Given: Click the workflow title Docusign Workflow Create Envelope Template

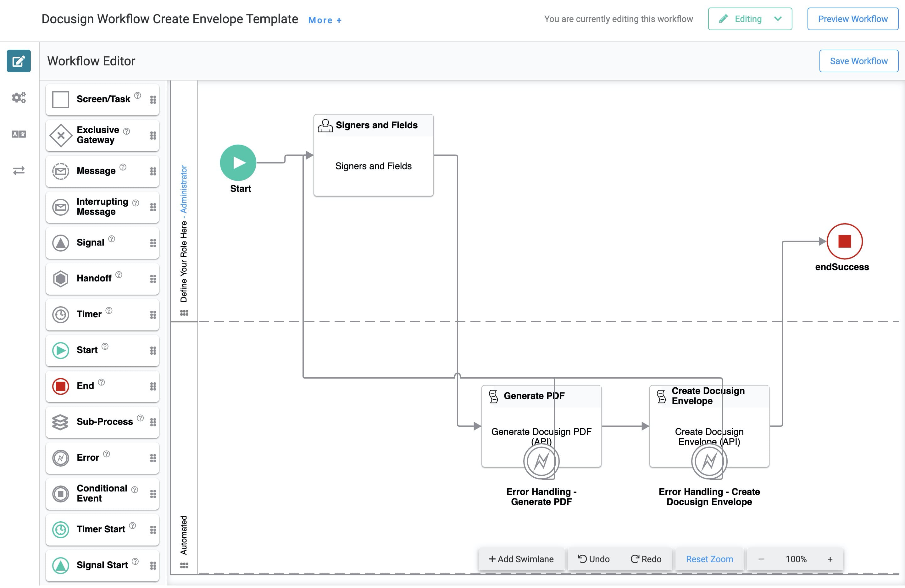Looking at the screenshot, I should (169, 19).
